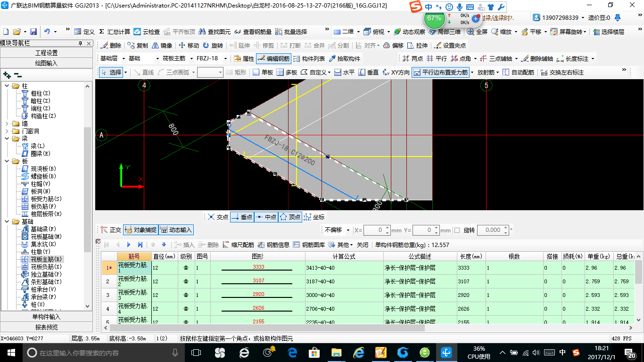Click 自动配筋 auto reinforcement
The width and height of the screenshot is (644, 362).
tap(518, 72)
